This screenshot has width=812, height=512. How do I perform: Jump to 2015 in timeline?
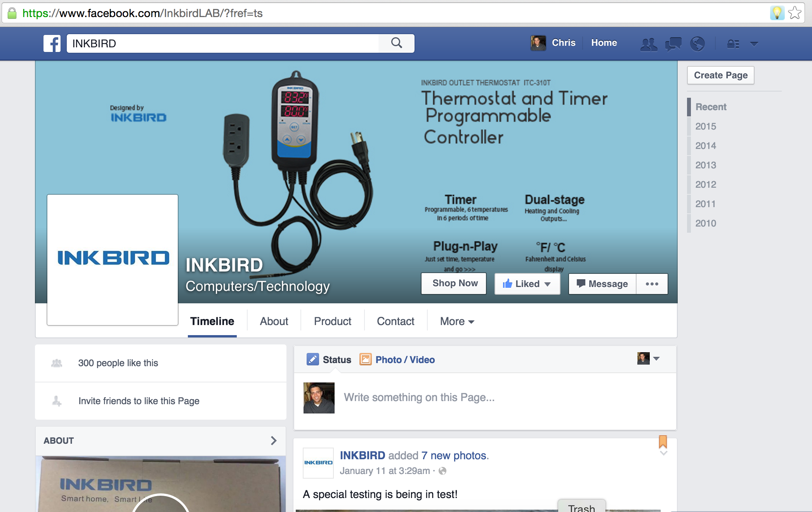click(x=706, y=126)
